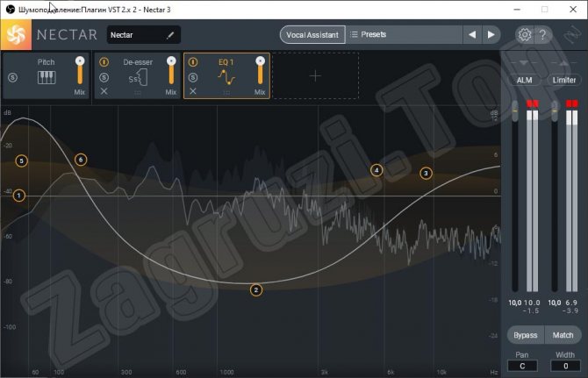Click the iZotope logo in corner
Image resolution: width=588 pixels, height=378 pixels.
point(572,35)
